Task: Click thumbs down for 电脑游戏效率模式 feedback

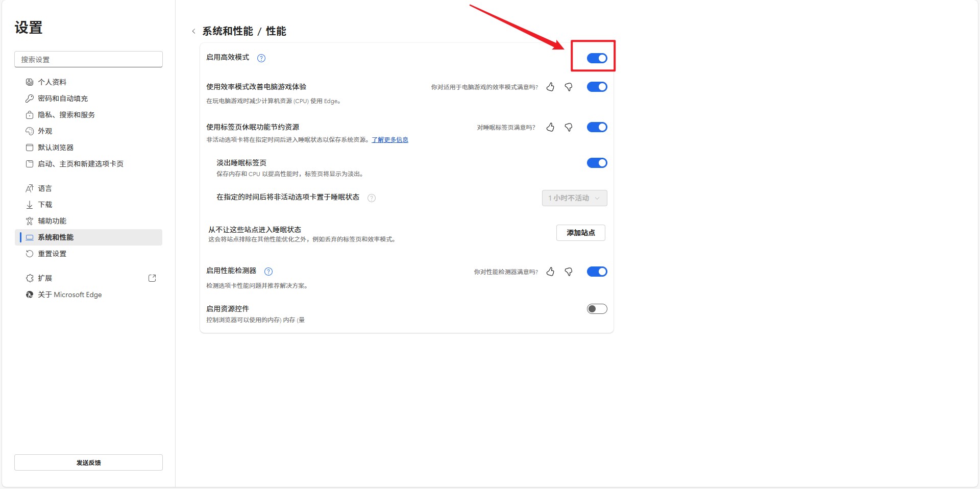Action: 568,87
